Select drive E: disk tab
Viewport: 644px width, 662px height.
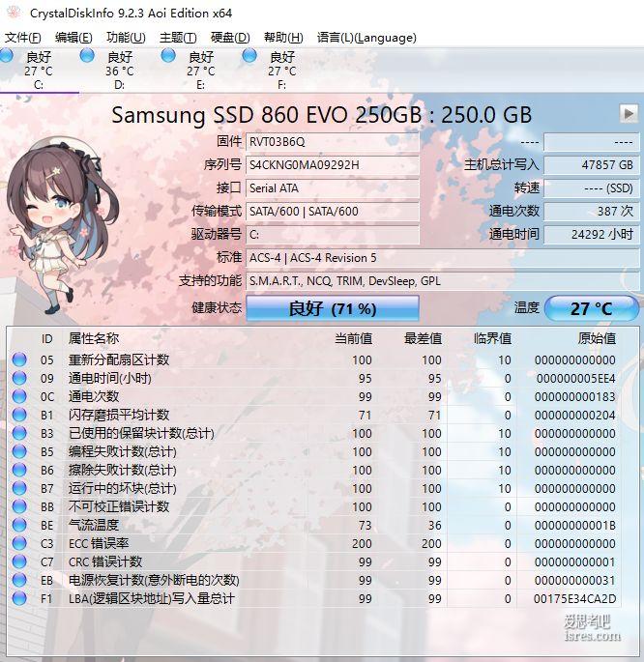coord(200,71)
